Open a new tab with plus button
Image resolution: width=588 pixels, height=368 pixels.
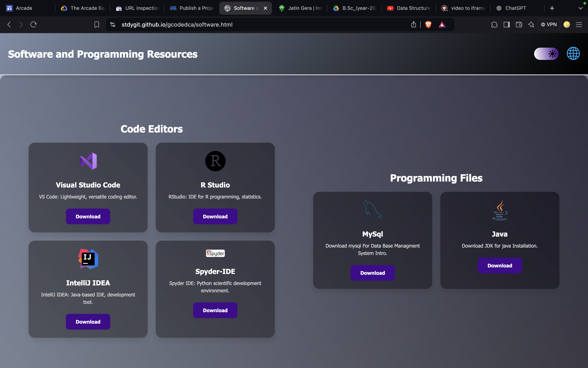[552, 8]
